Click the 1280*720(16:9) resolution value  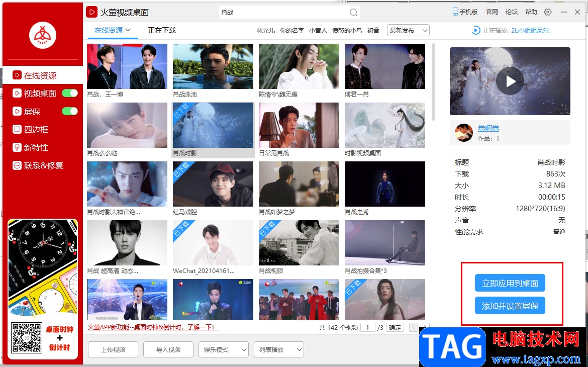pos(540,209)
